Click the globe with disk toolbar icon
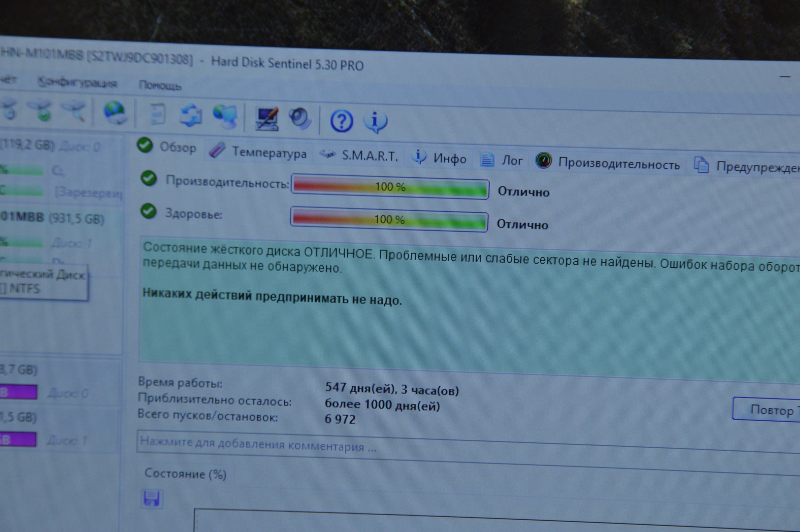This screenshot has height=532, width=800. click(x=115, y=113)
